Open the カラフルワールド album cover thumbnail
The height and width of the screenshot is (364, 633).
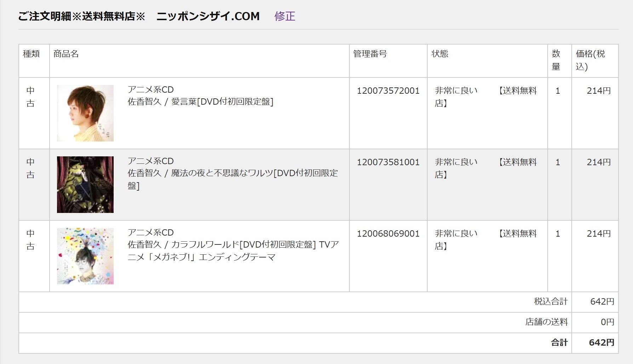(x=85, y=256)
